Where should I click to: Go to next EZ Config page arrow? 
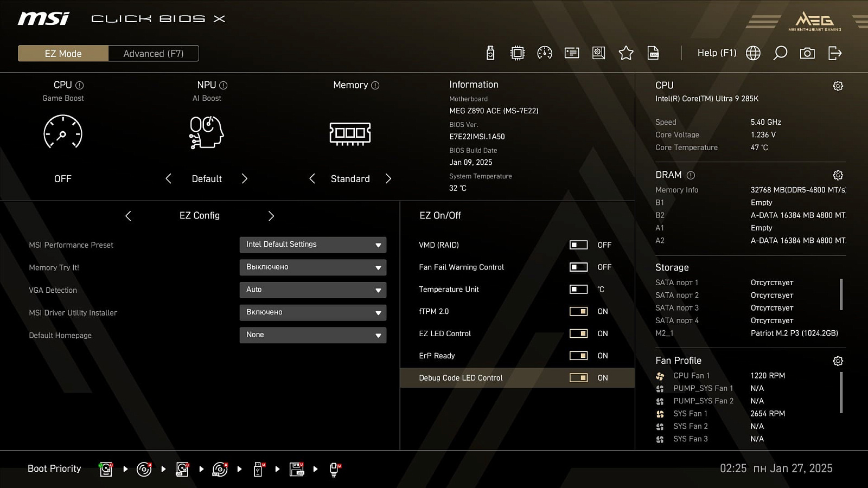(x=271, y=216)
